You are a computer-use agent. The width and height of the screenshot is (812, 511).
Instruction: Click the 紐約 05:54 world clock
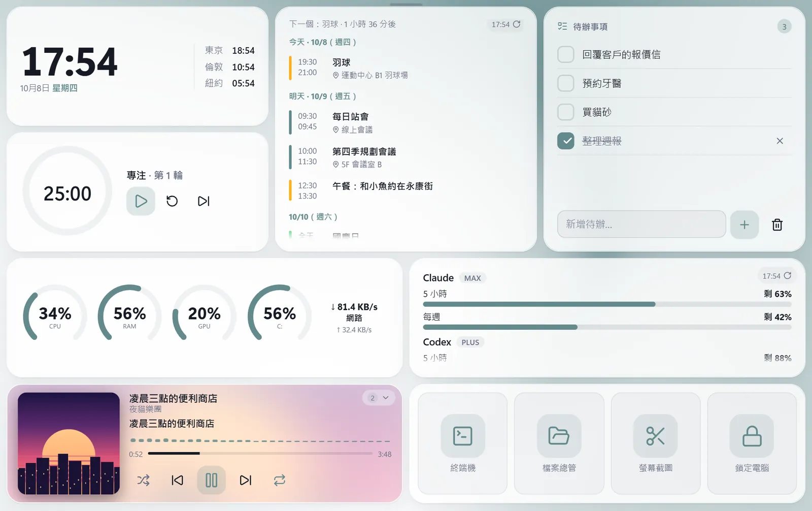(229, 83)
